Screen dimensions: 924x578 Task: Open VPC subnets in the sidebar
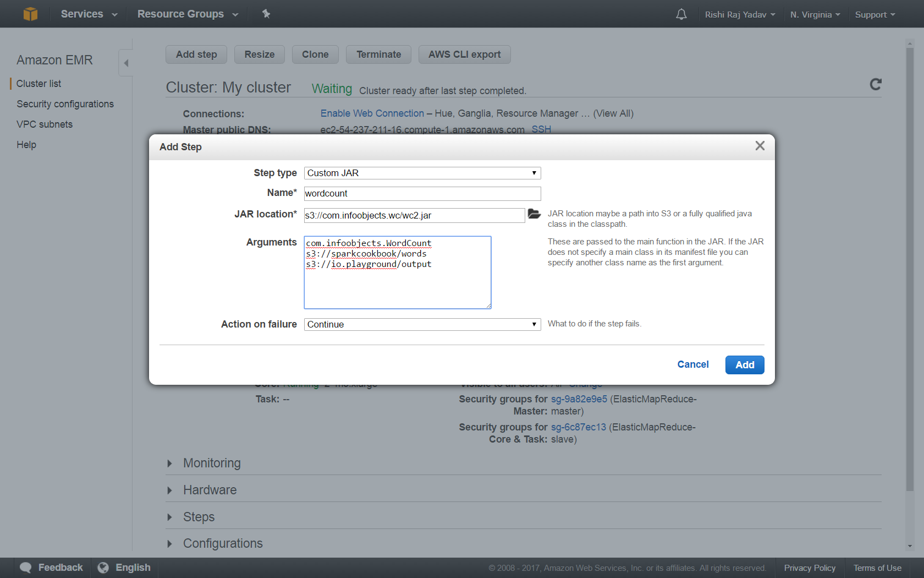click(x=45, y=124)
